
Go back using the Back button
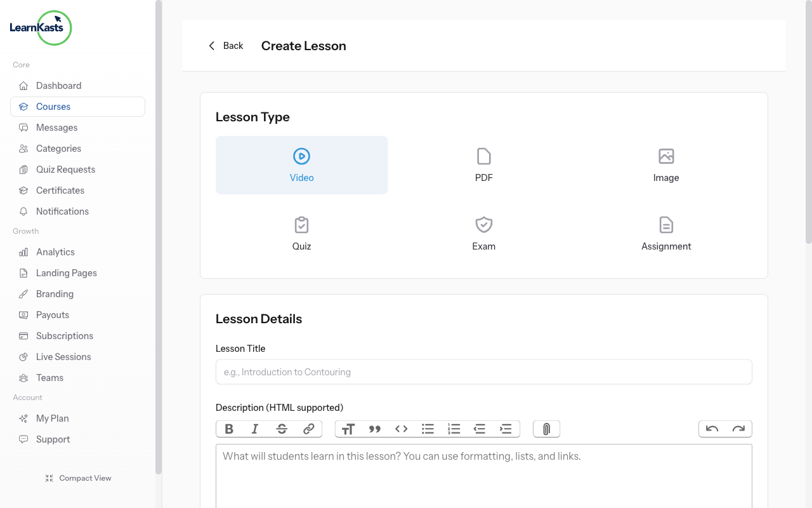225,45
